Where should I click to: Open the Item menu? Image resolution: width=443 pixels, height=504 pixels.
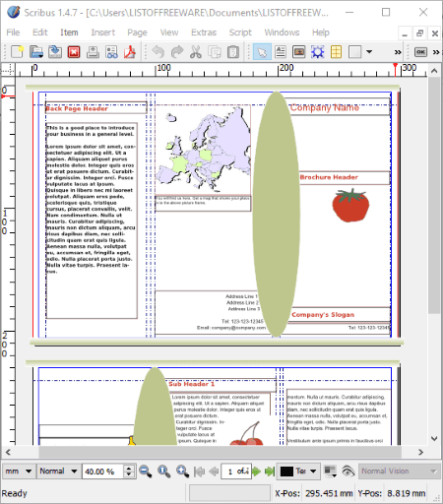tap(69, 32)
